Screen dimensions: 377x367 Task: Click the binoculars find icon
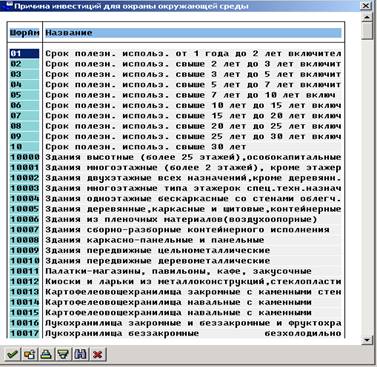(x=80, y=354)
